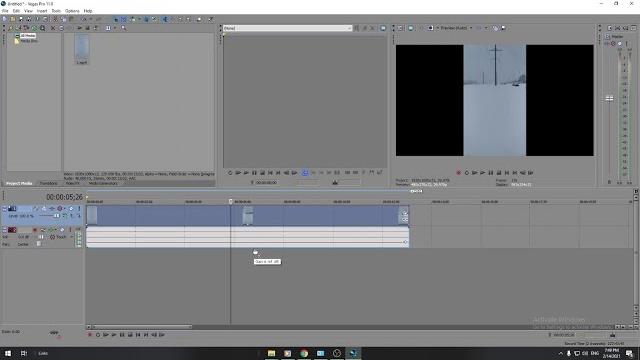This screenshot has width=640, height=360.
Task: Select All Media in the media tree
Action: pos(28,36)
